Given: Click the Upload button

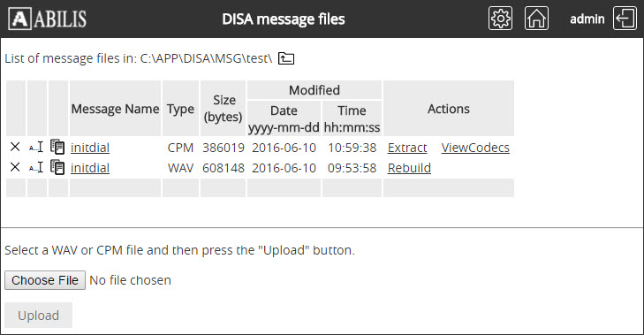Looking at the screenshot, I should (x=39, y=316).
